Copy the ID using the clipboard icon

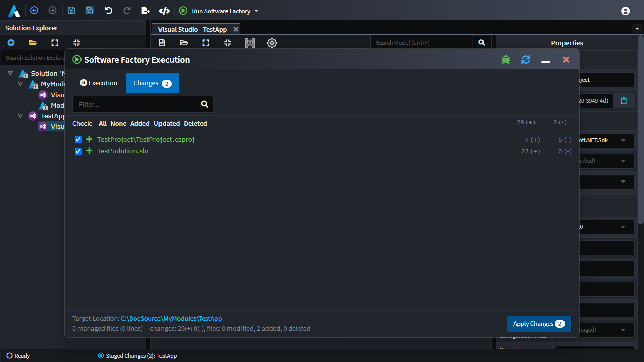[624, 101]
